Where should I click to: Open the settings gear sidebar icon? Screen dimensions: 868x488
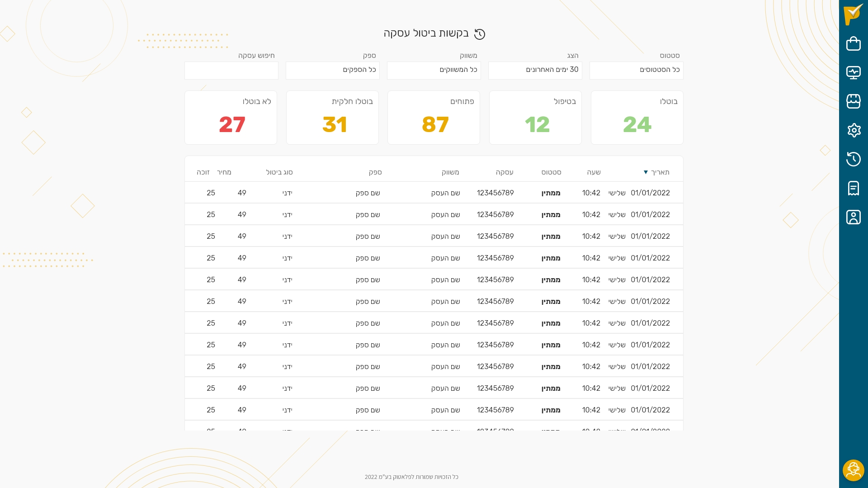(853, 130)
